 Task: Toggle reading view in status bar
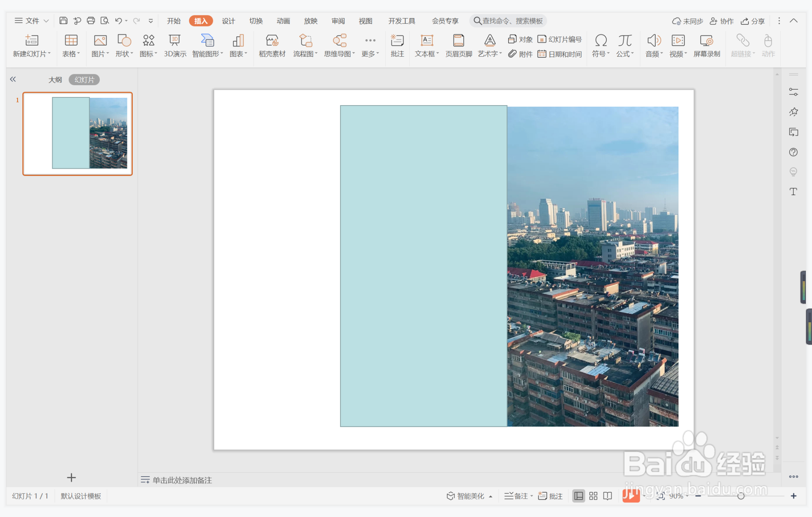(x=608, y=496)
